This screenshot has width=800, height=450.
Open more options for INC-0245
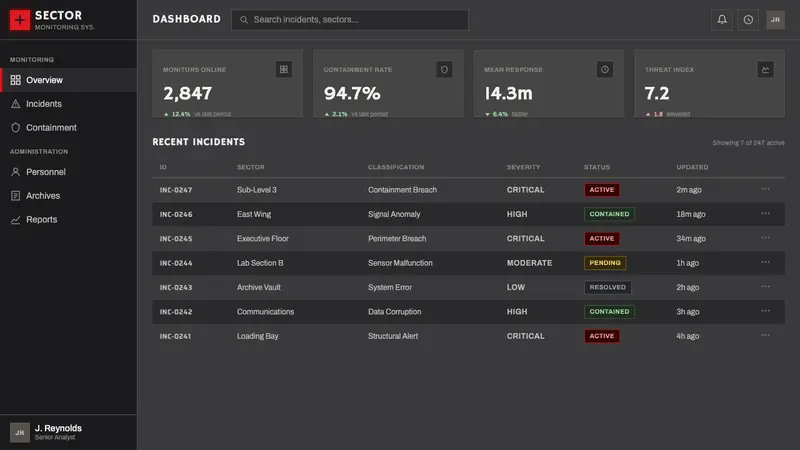coord(765,238)
